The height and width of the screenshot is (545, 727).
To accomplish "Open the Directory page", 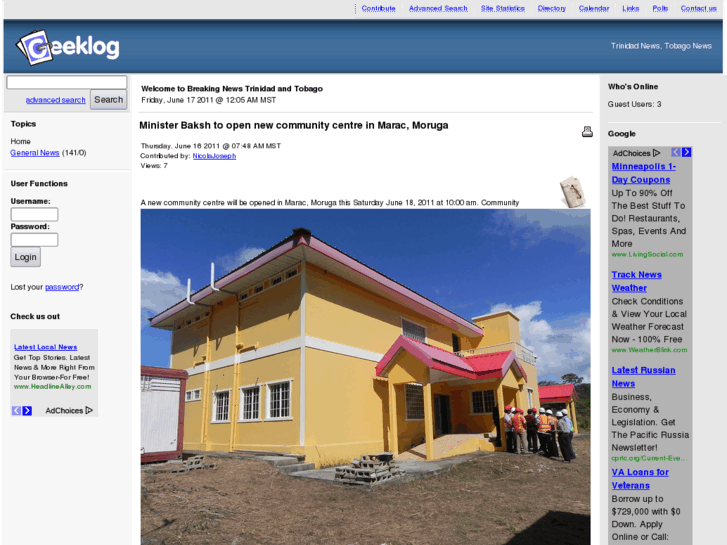I will pyautogui.click(x=552, y=8).
